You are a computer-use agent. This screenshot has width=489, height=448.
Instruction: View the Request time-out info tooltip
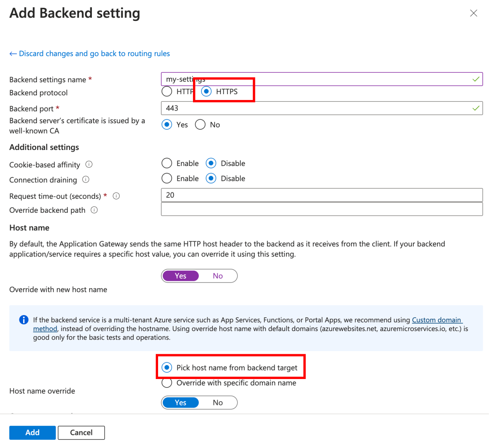116,196
